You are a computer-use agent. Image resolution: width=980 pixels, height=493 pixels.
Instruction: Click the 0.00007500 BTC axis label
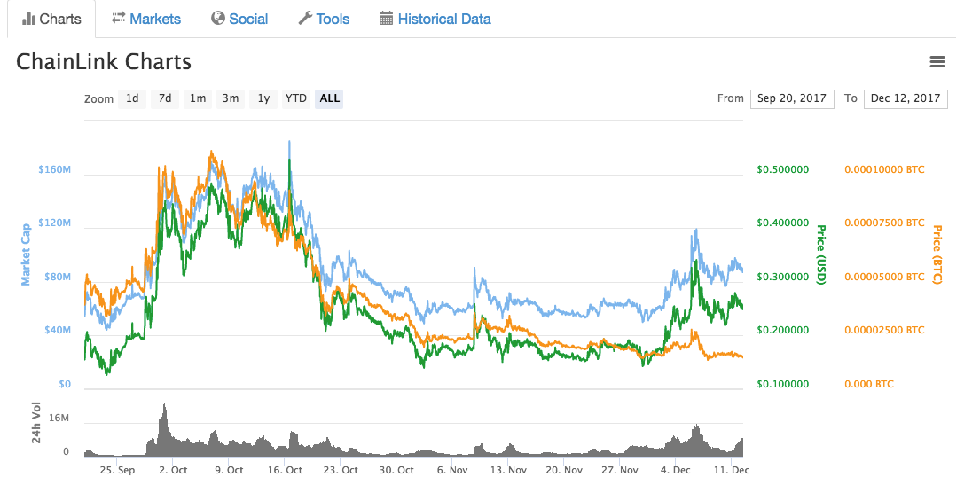pos(884,223)
